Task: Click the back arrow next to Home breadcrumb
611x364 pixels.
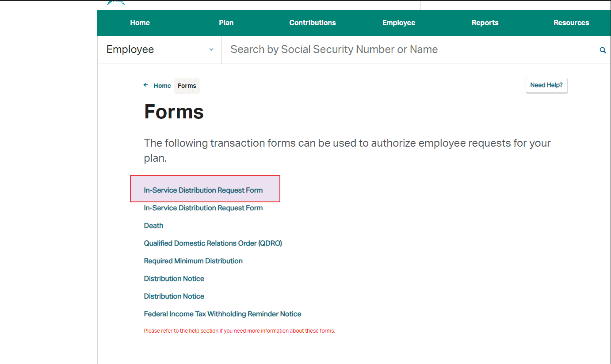Action: (x=145, y=85)
